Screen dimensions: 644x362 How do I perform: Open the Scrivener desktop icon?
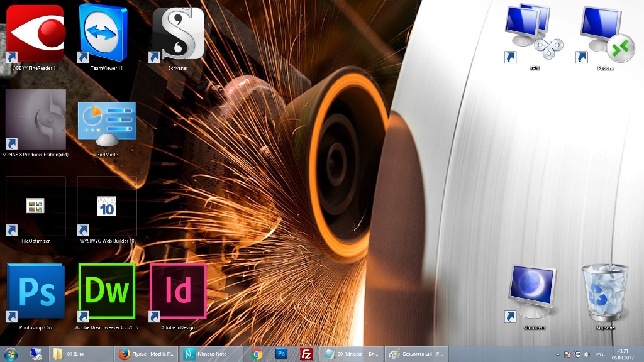point(178,34)
